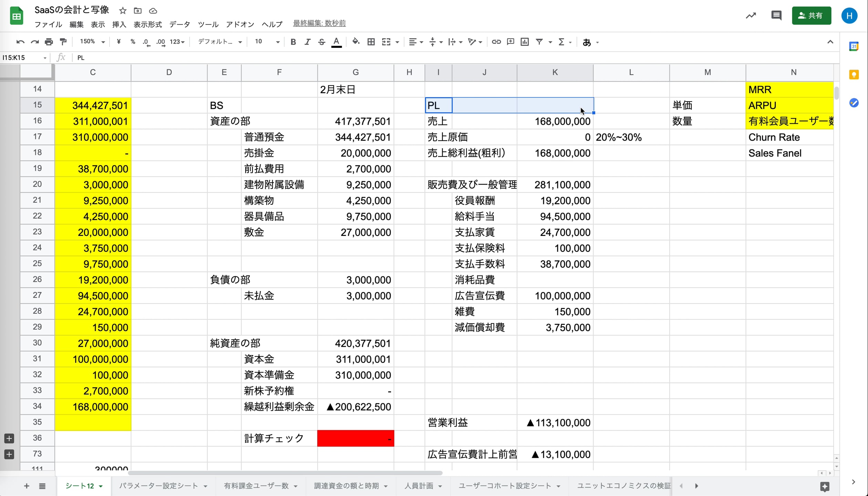Insert a comment with the comment icon
This screenshot has width=868, height=496.
(x=510, y=42)
